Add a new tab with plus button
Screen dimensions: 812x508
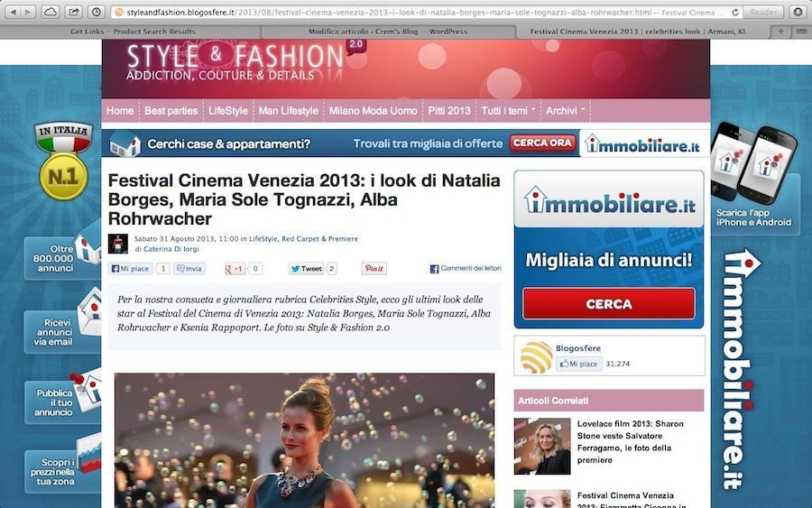pos(780,32)
